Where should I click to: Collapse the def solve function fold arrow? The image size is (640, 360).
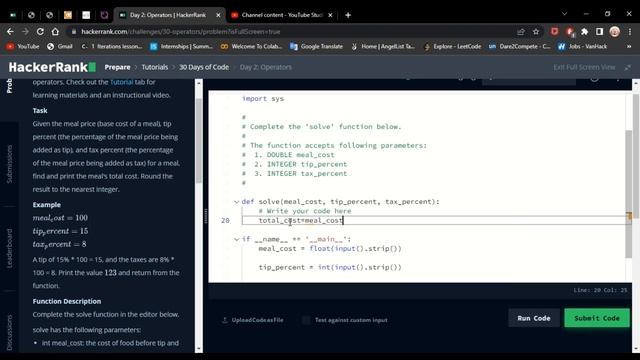click(236, 202)
